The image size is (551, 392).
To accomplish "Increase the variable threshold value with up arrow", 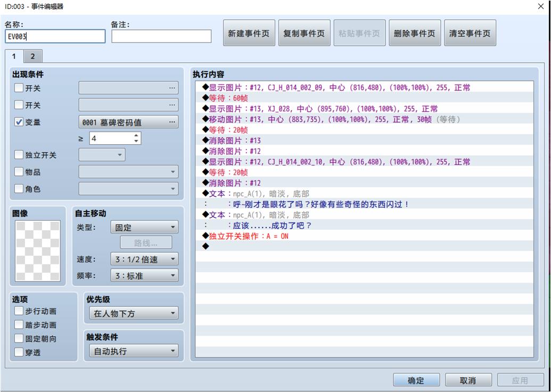I will [136, 136].
